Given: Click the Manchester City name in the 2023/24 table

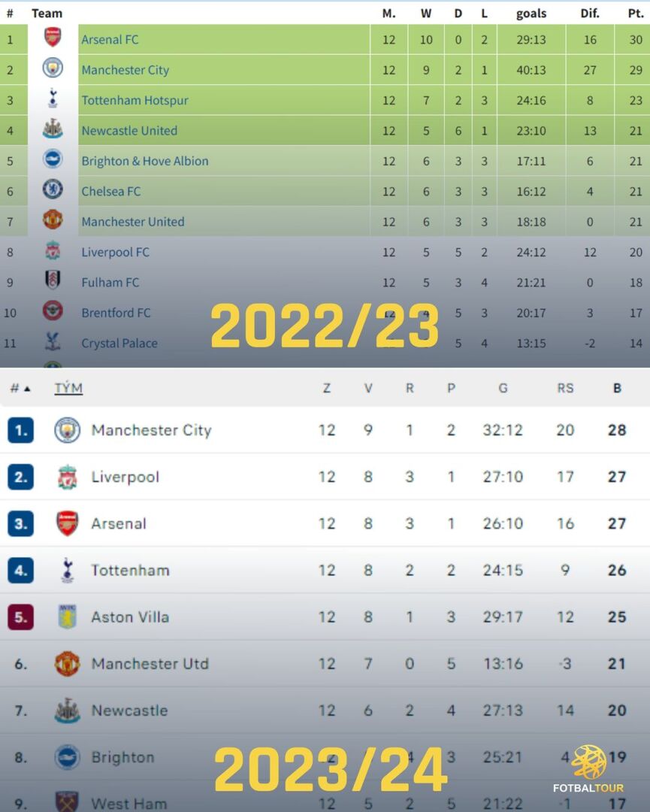Looking at the screenshot, I should pos(151,431).
